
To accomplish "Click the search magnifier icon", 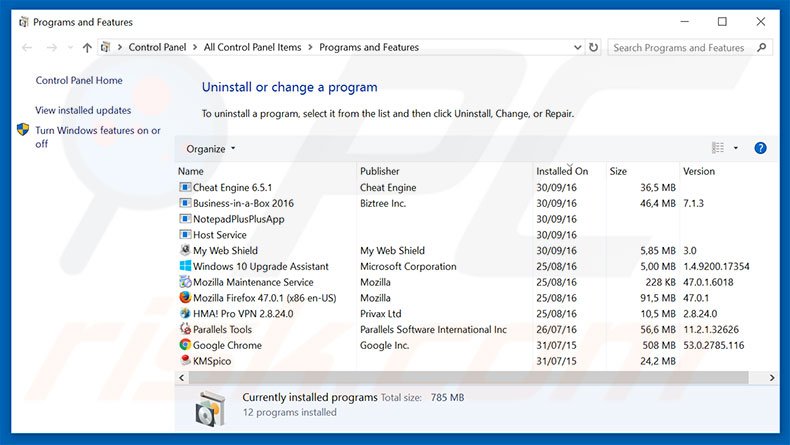I will tap(761, 47).
